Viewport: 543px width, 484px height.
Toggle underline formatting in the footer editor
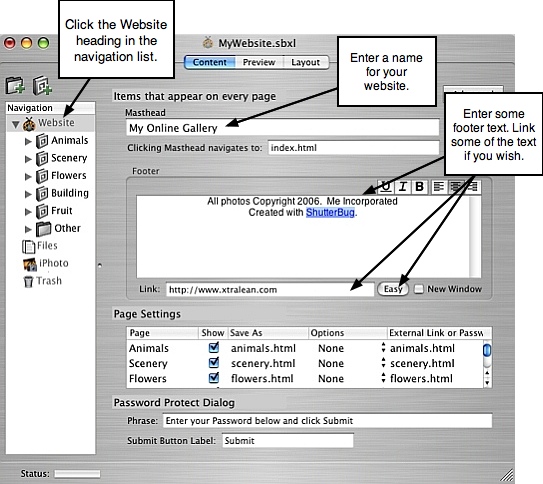coord(385,187)
